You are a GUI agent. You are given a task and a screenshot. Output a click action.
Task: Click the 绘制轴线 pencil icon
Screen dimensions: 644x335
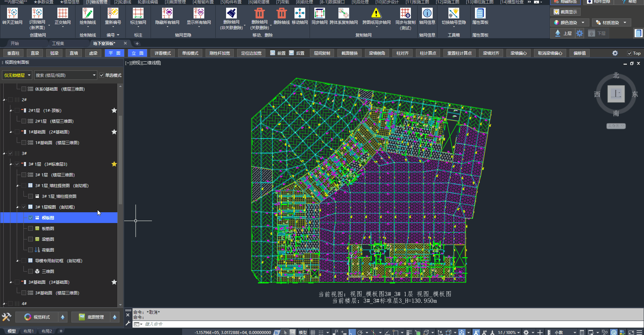(x=88, y=13)
